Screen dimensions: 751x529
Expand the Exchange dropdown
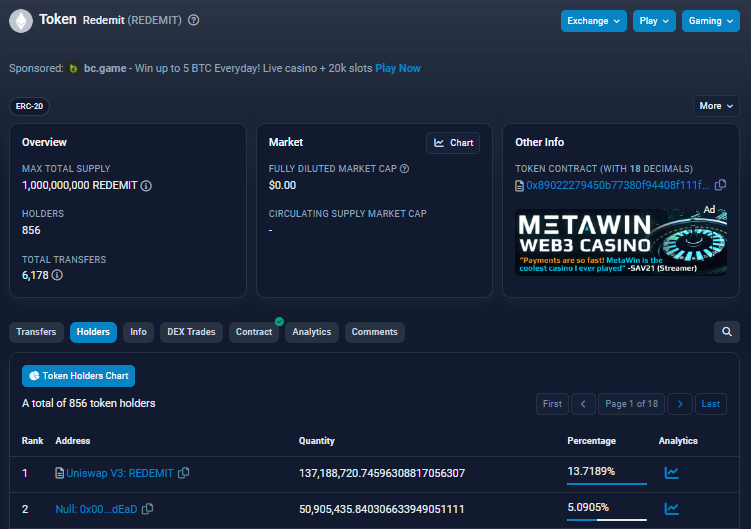coord(593,21)
